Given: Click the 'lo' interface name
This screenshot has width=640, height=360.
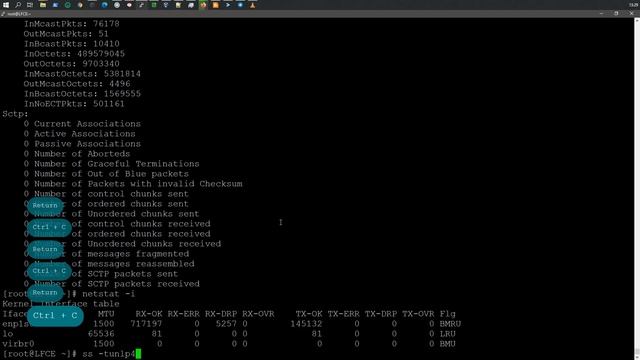Looking at the screenshot, I should tap(8, 334).
